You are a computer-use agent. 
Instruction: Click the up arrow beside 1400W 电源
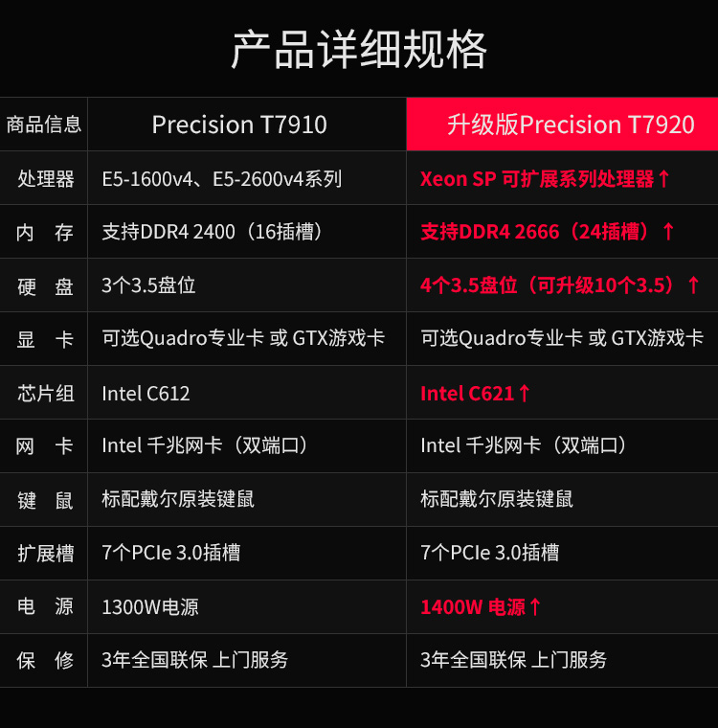[535, 607]
